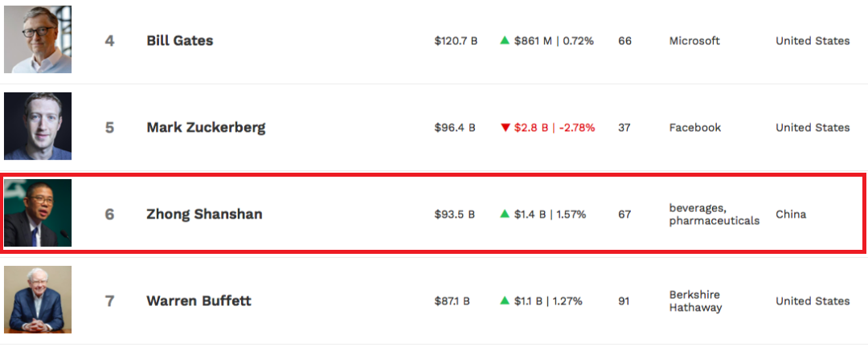Click the green up arrow beside $1.4 B
The image size is (868, 347).
point(504,214)
